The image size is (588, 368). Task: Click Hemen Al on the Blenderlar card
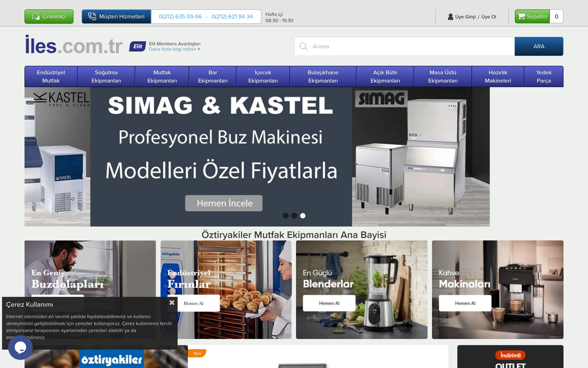click(x=329, y=303)
